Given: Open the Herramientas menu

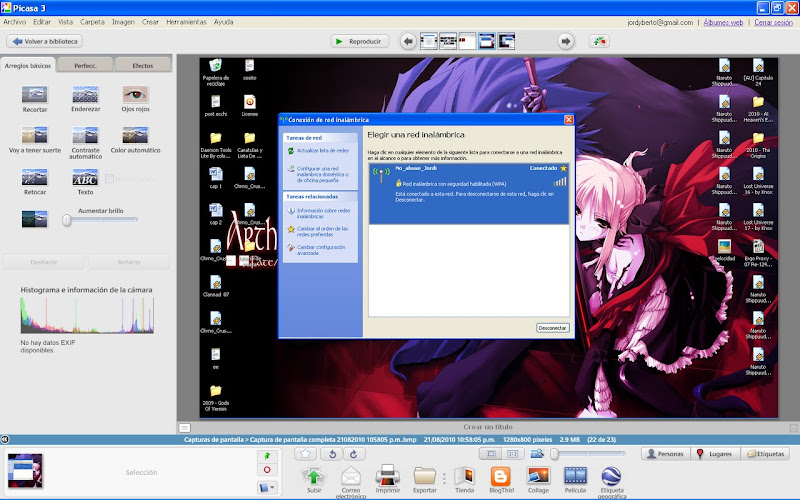Looking at the screenshot, I should pos(186,22).
